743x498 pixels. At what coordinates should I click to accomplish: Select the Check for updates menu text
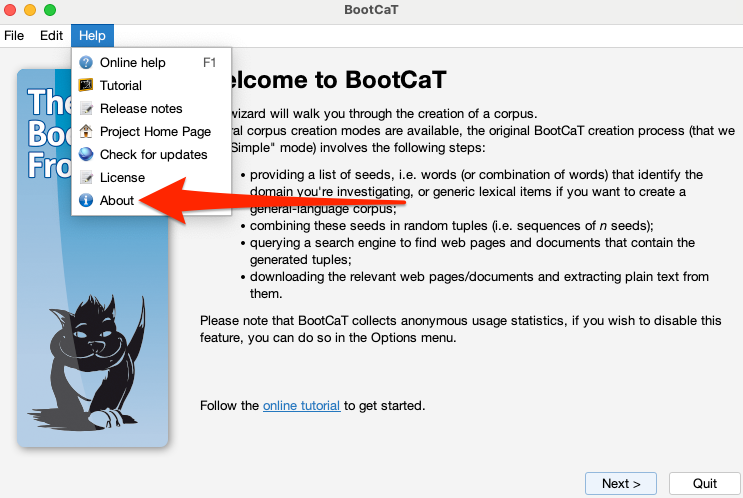(153, 154)
